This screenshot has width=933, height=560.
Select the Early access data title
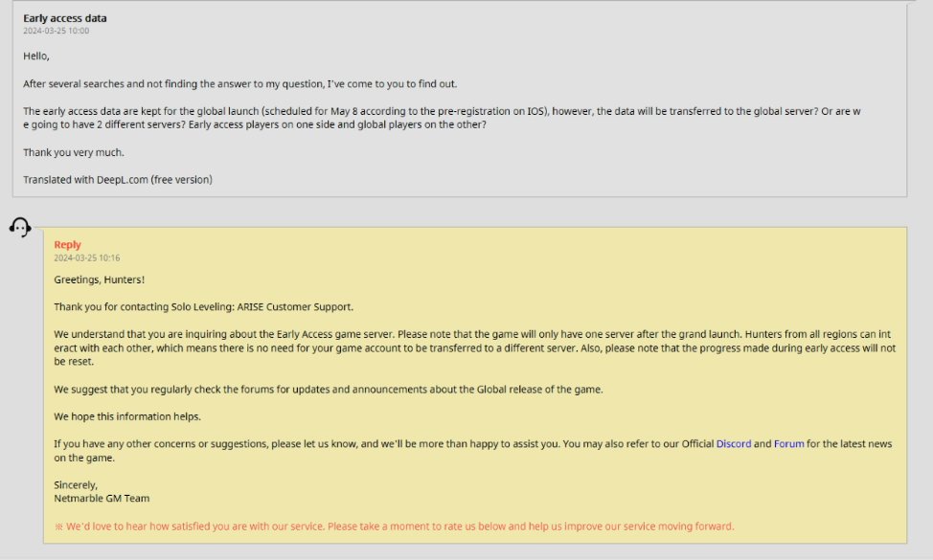(x=65, y=18)
